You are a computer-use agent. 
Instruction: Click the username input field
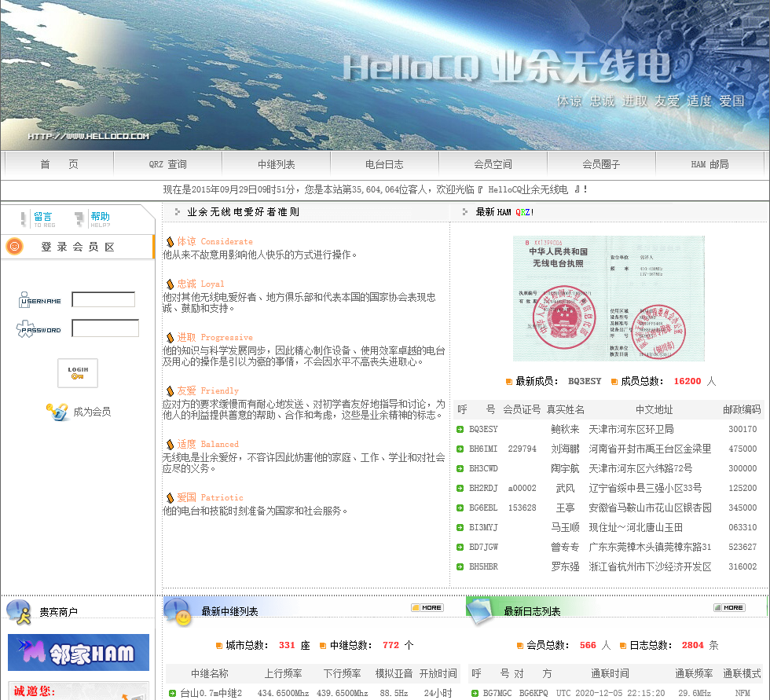(104, 299)
